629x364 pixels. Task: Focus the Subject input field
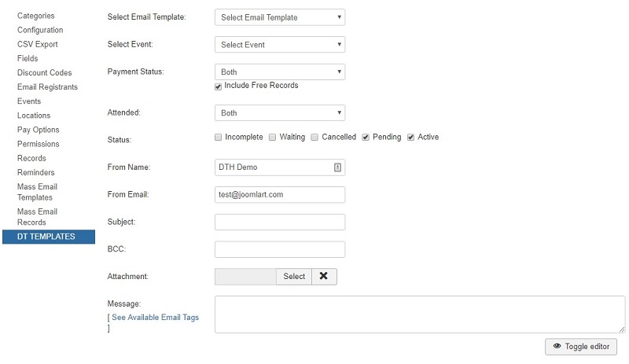280,222
